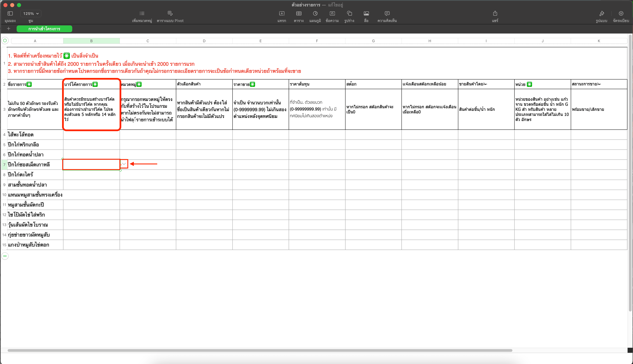Image resolution: width=633 pixels, height=364 pixels.
Task: Expand the cell dropdown chevron in row 7
Action: tap(124, 164)
